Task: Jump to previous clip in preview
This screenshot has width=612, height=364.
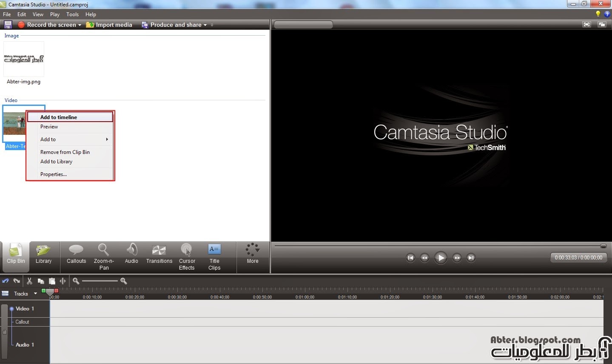Action: pos(410,258)
